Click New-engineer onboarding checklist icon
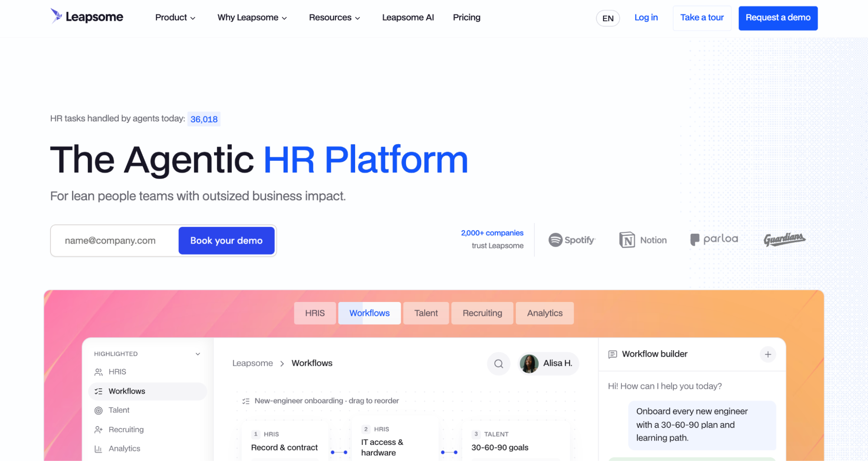Viewport: 868px width, 461px height. click(x=246, y=401)
